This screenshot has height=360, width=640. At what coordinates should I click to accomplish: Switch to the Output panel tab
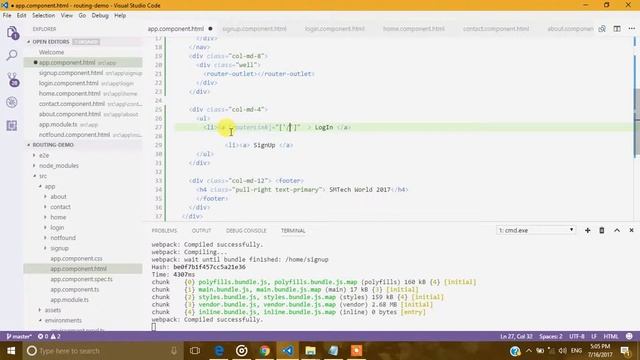202,231
